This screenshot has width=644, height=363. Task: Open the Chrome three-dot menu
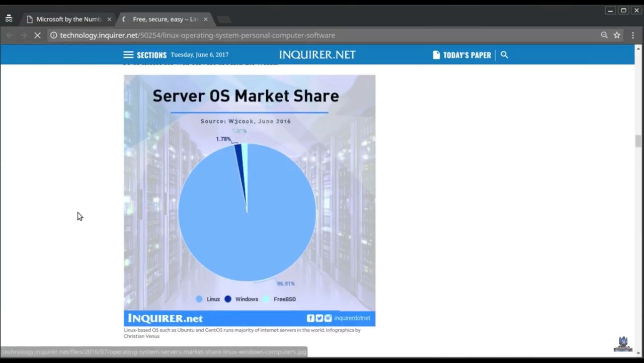(633, 35)
